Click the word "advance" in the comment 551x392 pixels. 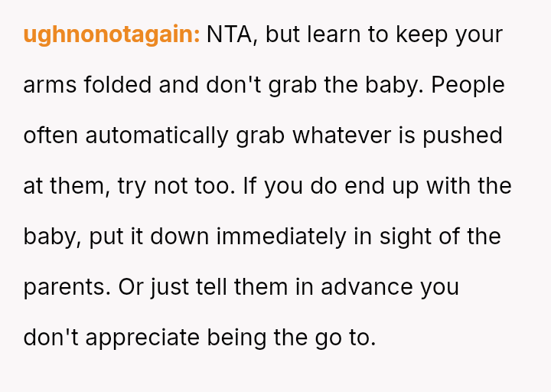pos(367,288)
